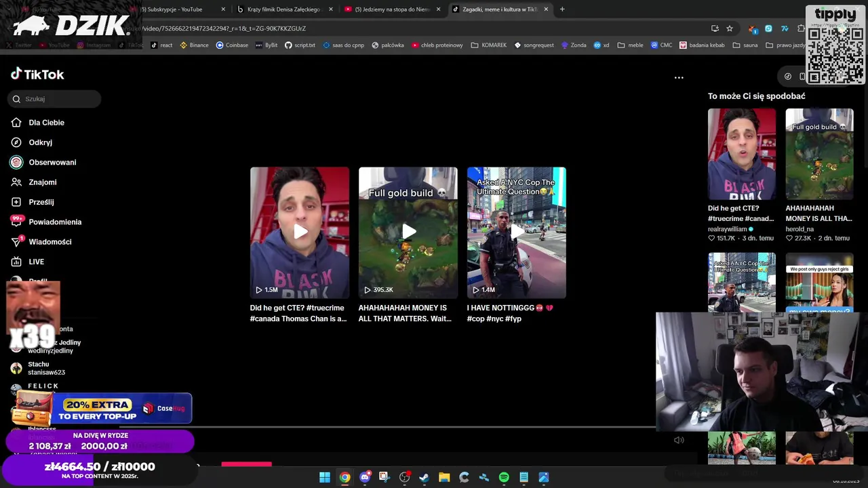The width and height of the screenshot is (868, 488).
Task: Open the Binance bookmark
Action: click(x=194, y=45)
